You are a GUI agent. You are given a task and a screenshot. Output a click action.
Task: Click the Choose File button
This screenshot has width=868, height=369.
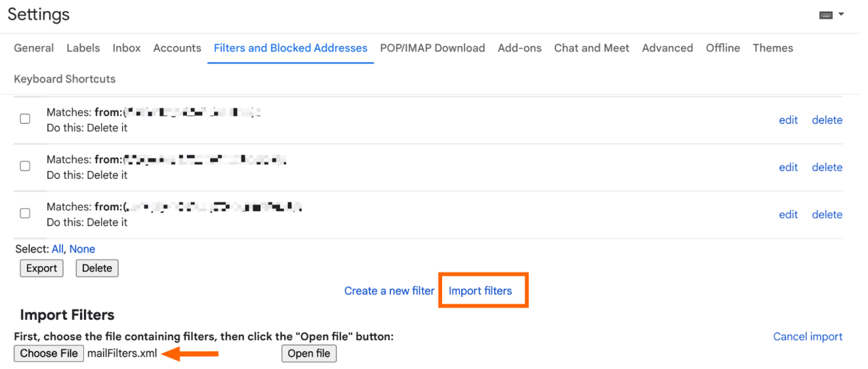[49, 354]
